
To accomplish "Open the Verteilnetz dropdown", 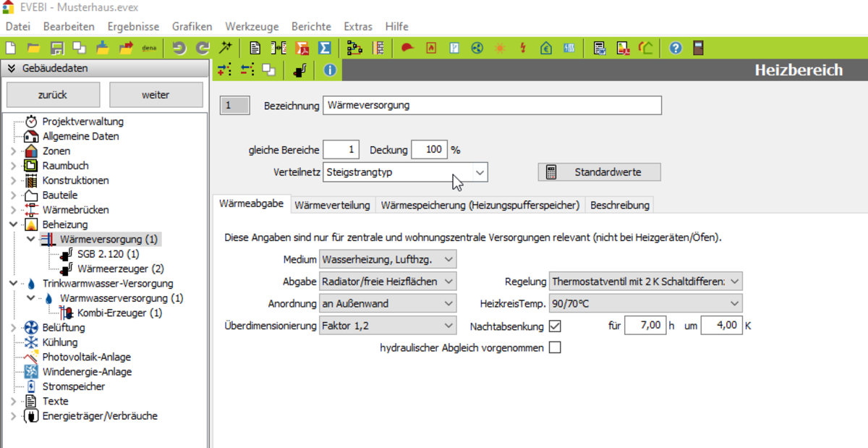I will (x=479, y=172).
